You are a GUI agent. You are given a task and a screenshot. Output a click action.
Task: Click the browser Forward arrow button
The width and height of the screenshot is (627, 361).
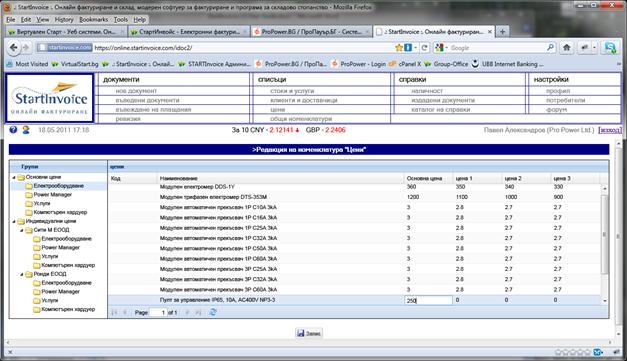[26, 48]
